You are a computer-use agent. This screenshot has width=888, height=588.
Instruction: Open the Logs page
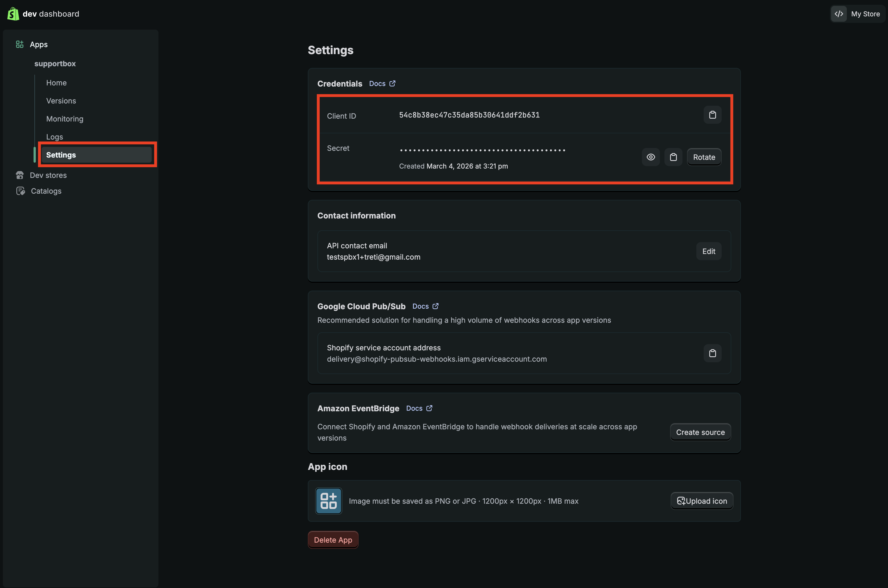[x=54, y=136]
